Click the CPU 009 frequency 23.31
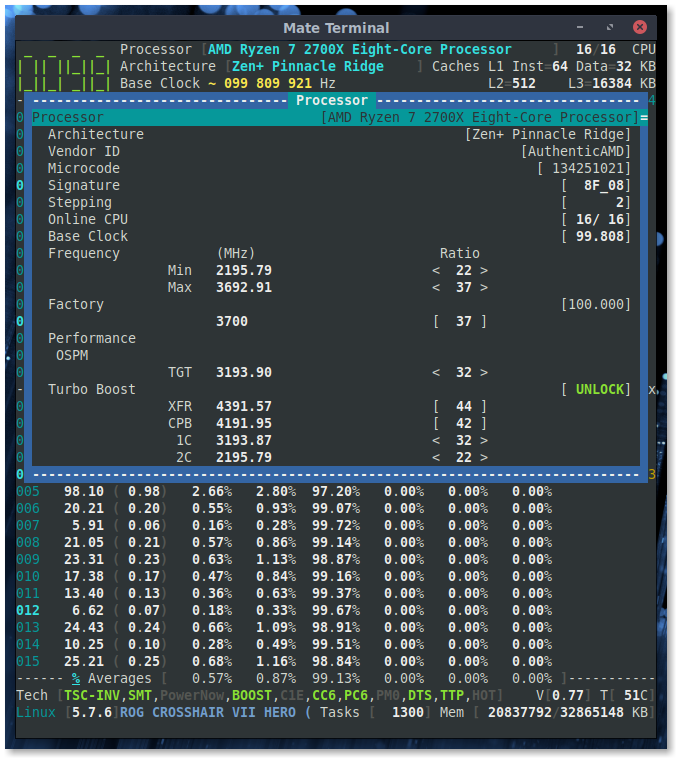This screenshot has width=676, height=758. pyautogui.click(x=84, y=560)
